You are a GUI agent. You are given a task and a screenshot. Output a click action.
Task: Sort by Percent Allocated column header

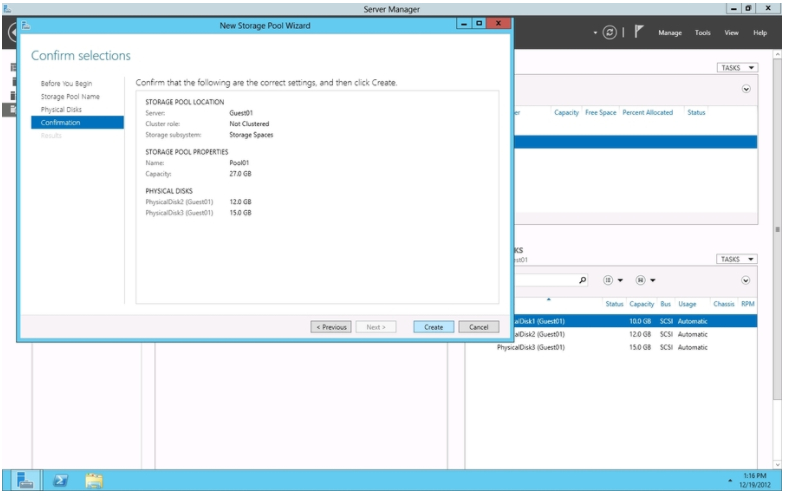647,112
